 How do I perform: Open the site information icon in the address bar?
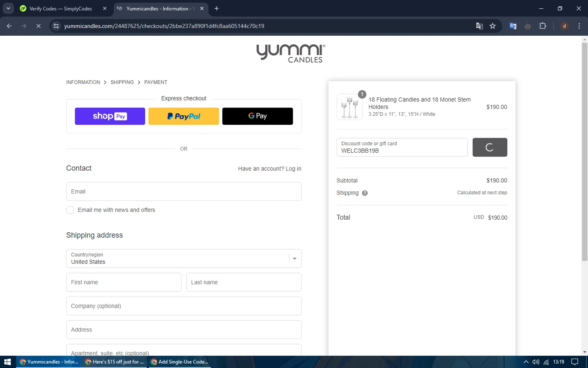pos(56,26)
